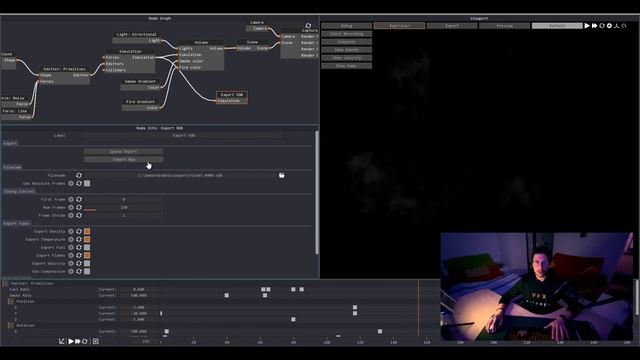The image size is (640, 360).
Task: Click the circle icon beside Num Frames
Action: click(x=71, y=207)
